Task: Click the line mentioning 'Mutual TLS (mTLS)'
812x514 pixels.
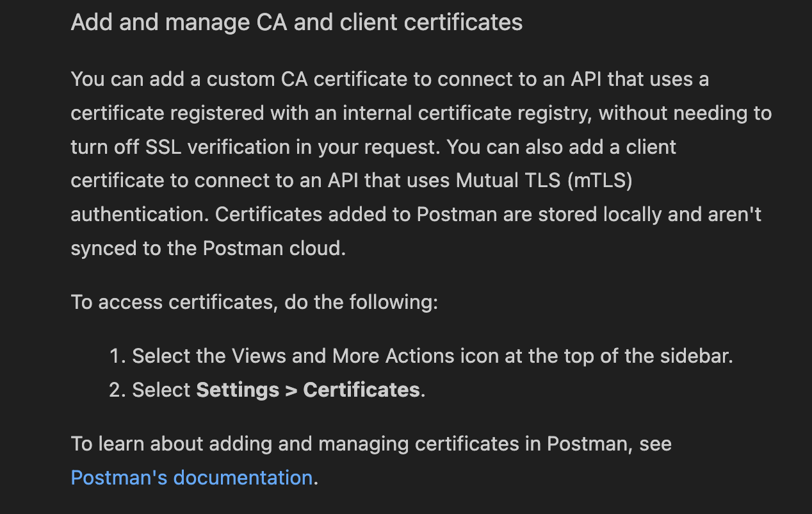Action: tap(352, 181)
